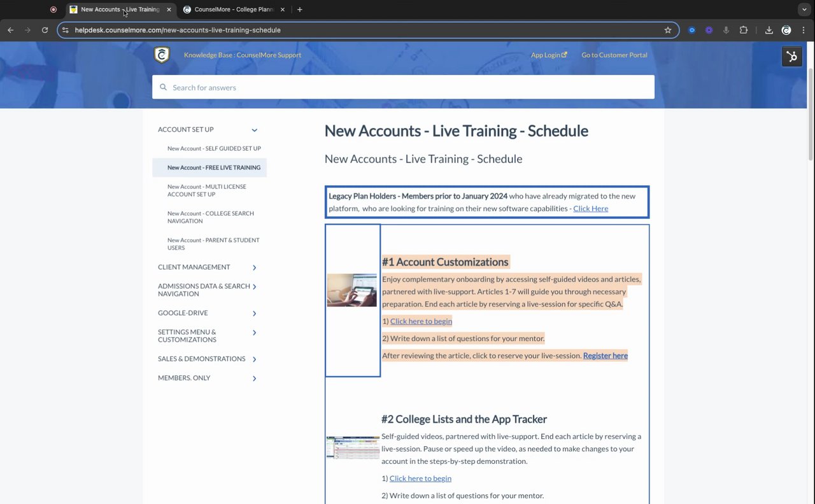Collapse the ACCOUNT SET UP section
Screen dimensions: 815x504
tap(254, 130)
